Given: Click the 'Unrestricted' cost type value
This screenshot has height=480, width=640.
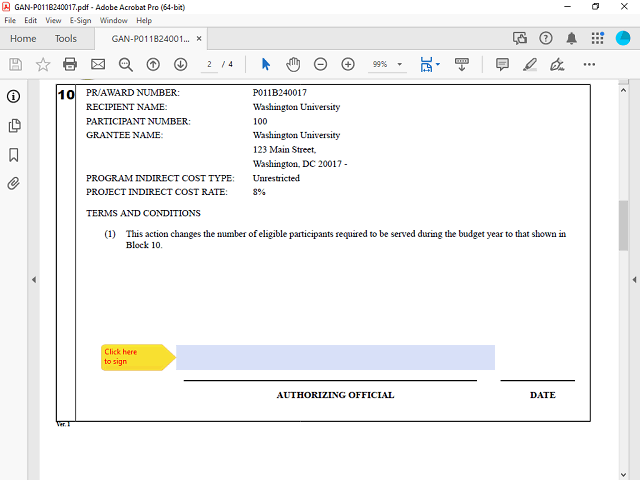Looking at the screenshot, I should [276, 178].
